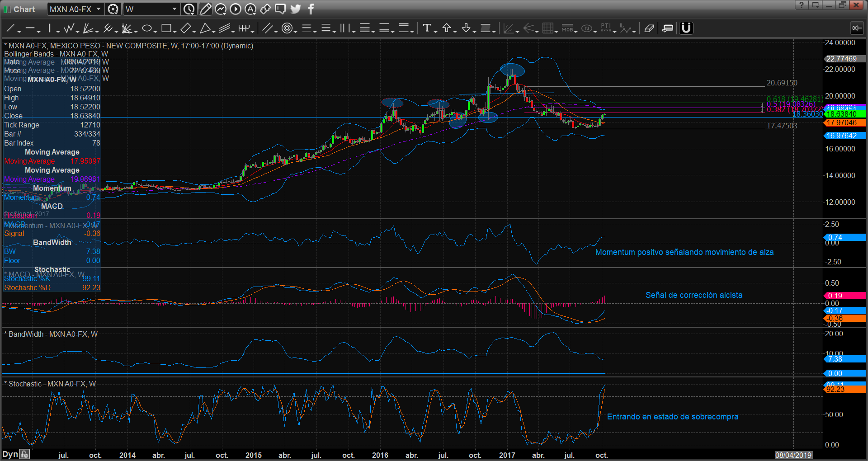Open the add indicator icon

[x=221, y=9]
